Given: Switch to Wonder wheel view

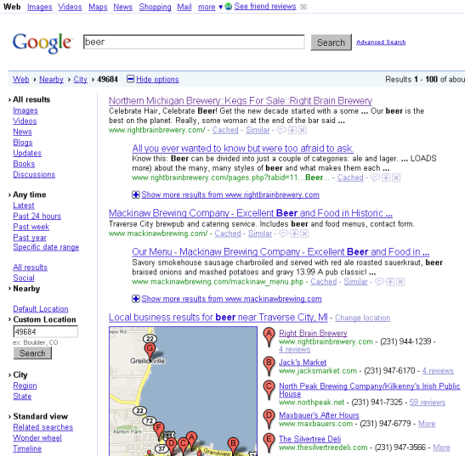Looking at the screenshot, I should (37, 438).
